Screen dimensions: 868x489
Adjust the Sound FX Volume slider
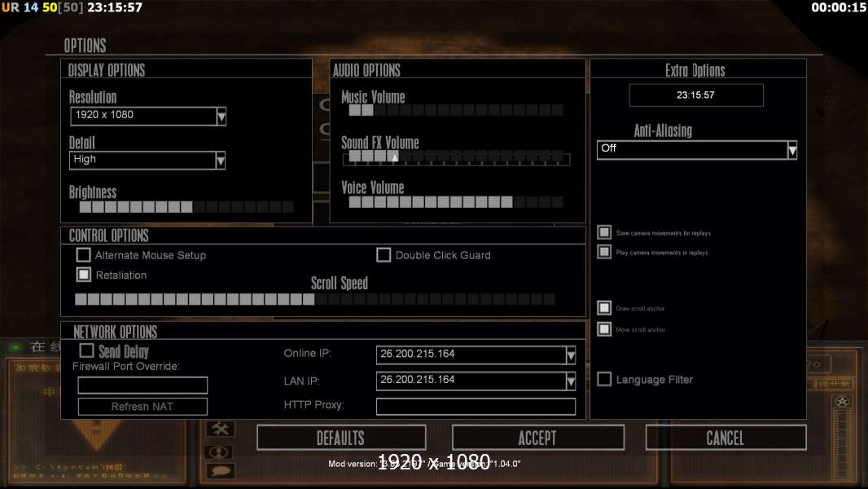456,156
